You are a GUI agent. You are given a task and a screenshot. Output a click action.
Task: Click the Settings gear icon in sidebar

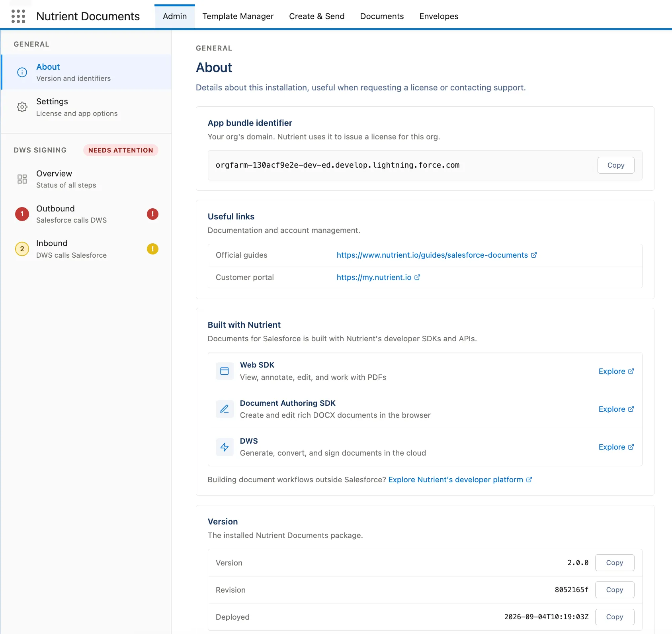22,107
